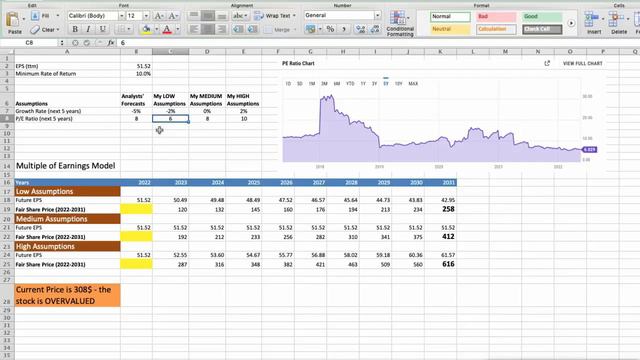The height and width of the screenshot is (360, 640).
Task: Click the VIEW FULL CHART link
Action: point(582,64)
